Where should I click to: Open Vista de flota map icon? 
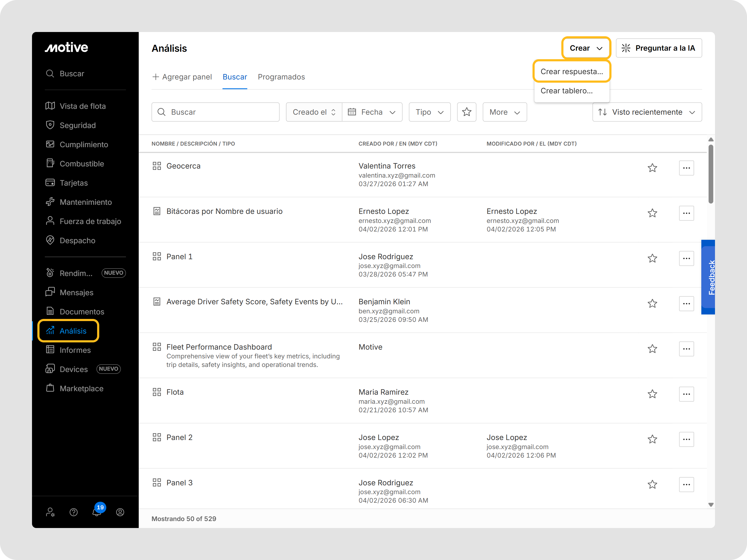click(50, 106)
